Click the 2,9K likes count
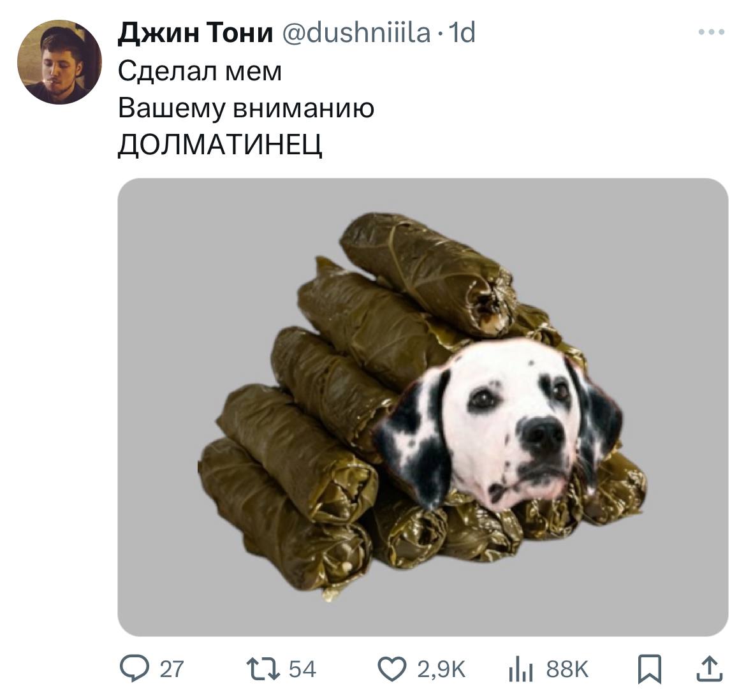Screen dimensions: 746x700 [x=441, y=669]
